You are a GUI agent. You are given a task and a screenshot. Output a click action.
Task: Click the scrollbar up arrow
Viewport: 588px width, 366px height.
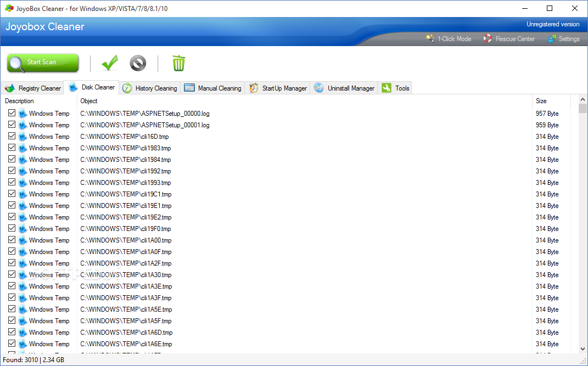[583, 100]
